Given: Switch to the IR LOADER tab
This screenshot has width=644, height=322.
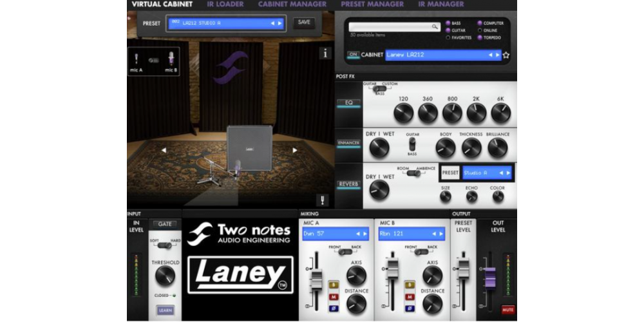Looking at the screenshot, I should tap(225, 5).
